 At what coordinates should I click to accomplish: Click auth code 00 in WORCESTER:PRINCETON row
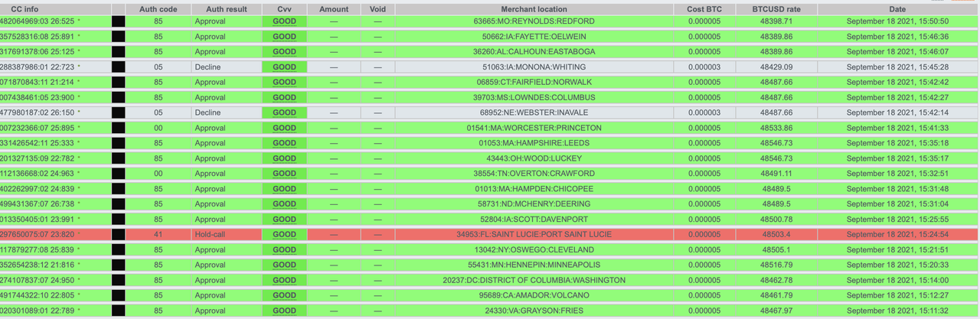pos(157,128)
